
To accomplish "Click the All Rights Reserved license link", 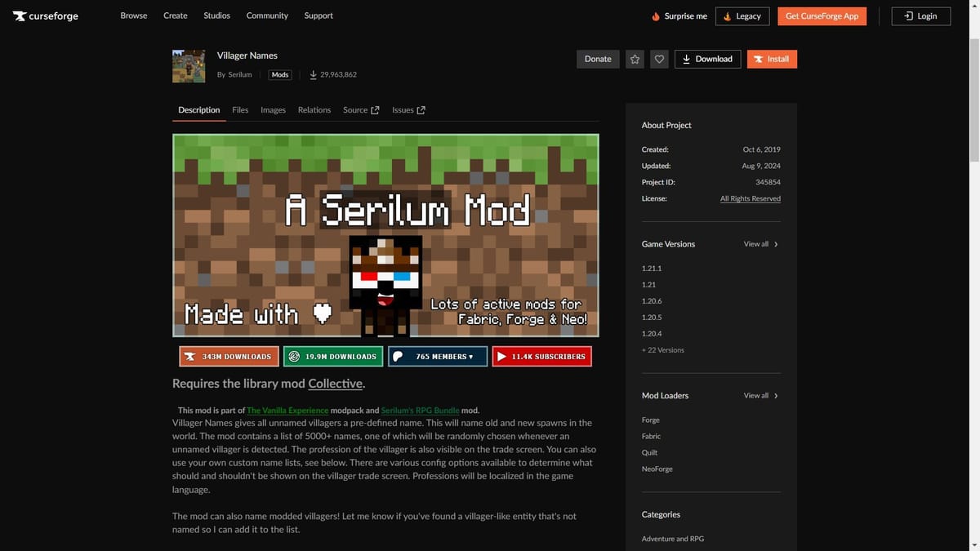I will [750, 198].
